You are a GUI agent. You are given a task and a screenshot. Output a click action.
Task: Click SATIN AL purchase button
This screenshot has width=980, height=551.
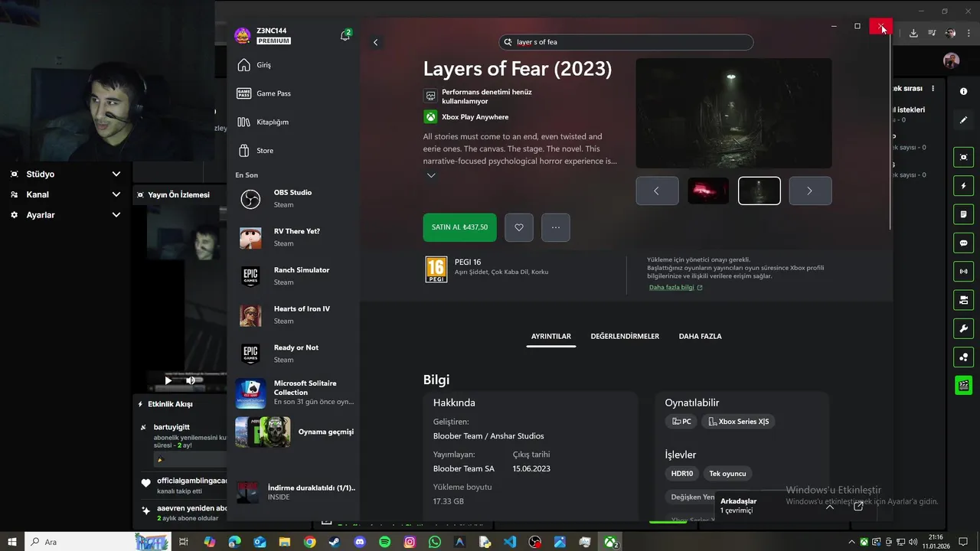point(459,227)
